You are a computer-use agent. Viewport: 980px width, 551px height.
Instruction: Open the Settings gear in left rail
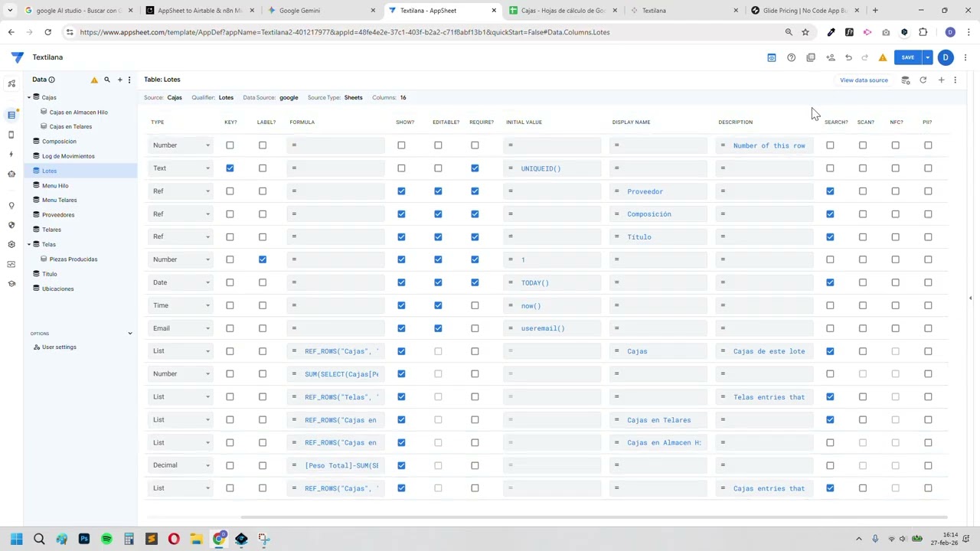11,244
